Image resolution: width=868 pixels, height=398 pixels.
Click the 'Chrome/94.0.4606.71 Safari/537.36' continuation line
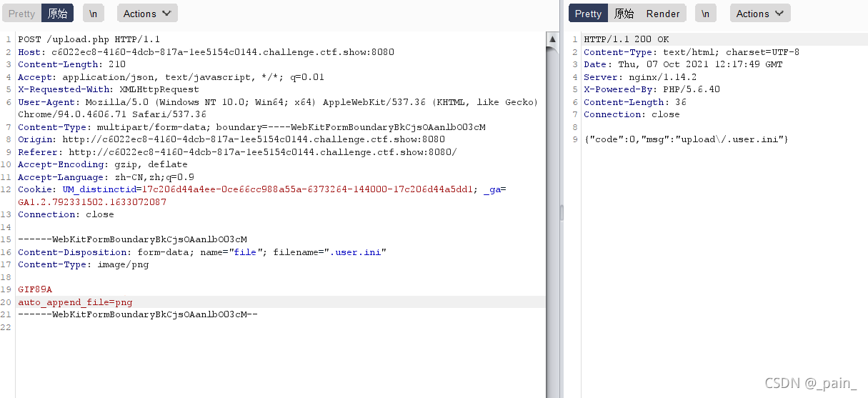tap(112, 114)
